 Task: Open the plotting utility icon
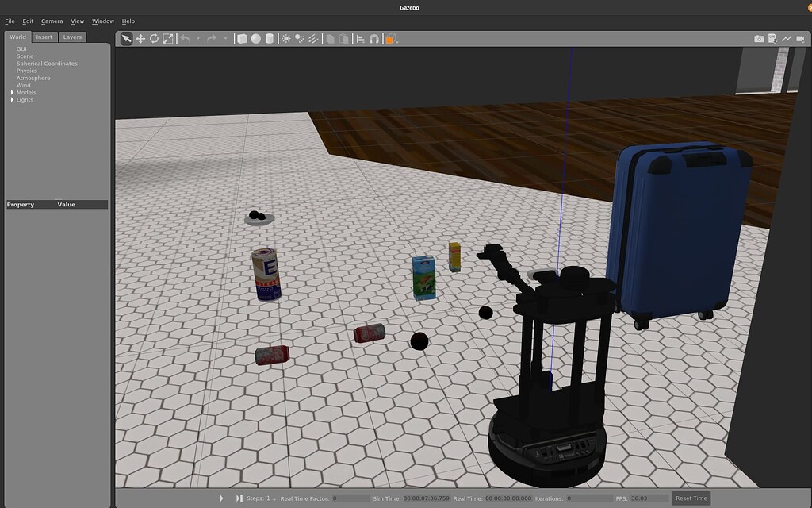[786, 38]
